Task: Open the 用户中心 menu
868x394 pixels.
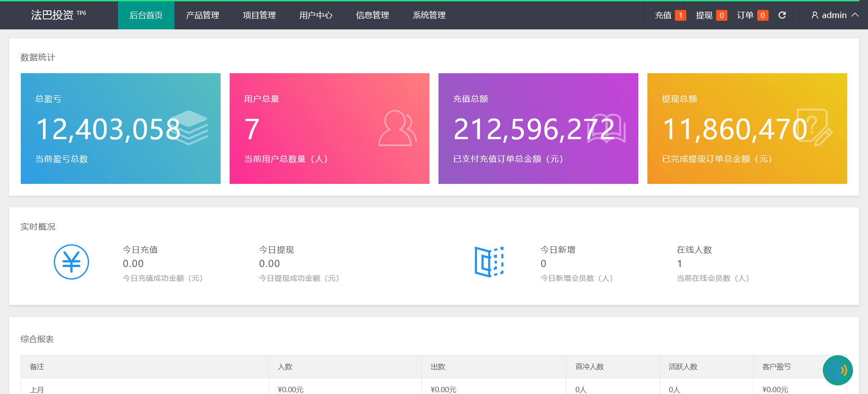Action: click(x=316, y=15)
